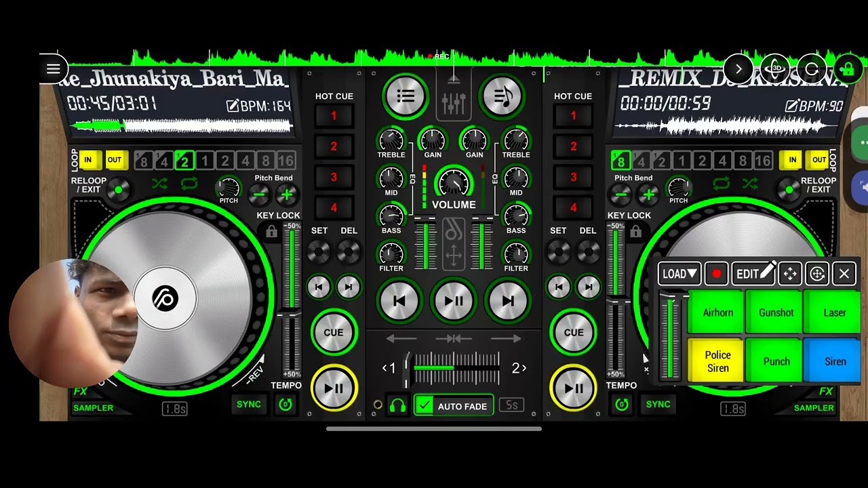The height and width of the screenshot is (488, 868).
Task: Expand the sampler LOAD dropdown
Action: (679, 274)
